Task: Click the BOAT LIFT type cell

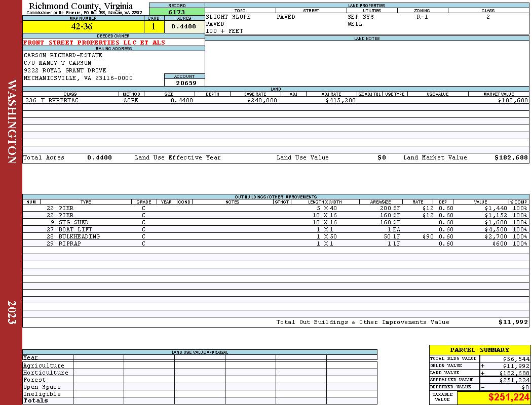Action: pyautogui.click(x=75, y=229)
